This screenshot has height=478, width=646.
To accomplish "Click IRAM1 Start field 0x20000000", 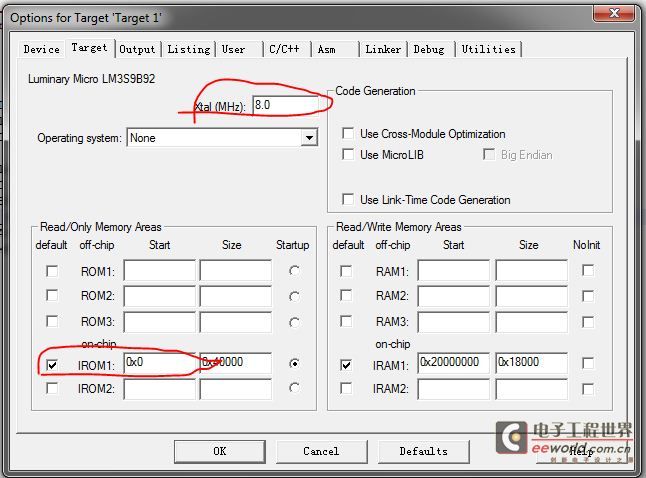I will pos(454,363).
